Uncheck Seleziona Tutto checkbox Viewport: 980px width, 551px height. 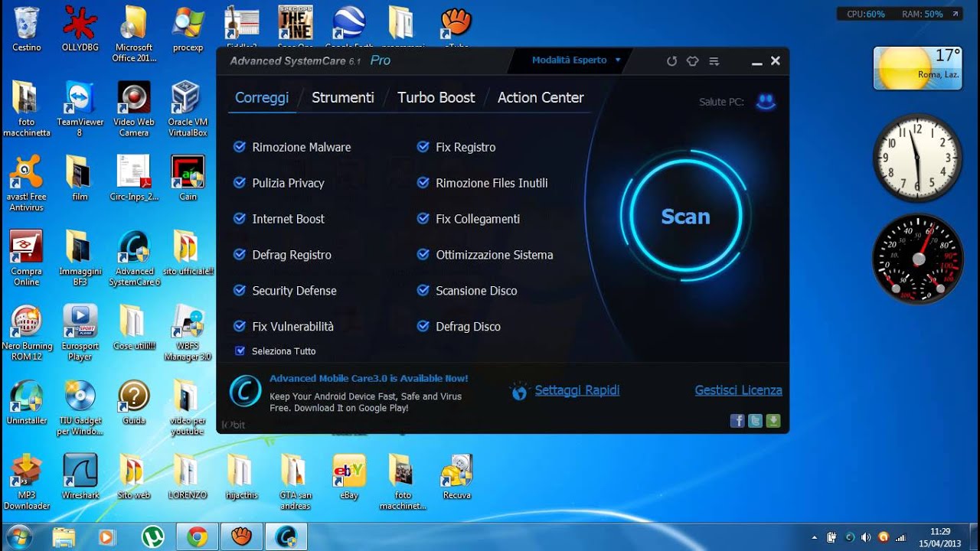(240, 351)
